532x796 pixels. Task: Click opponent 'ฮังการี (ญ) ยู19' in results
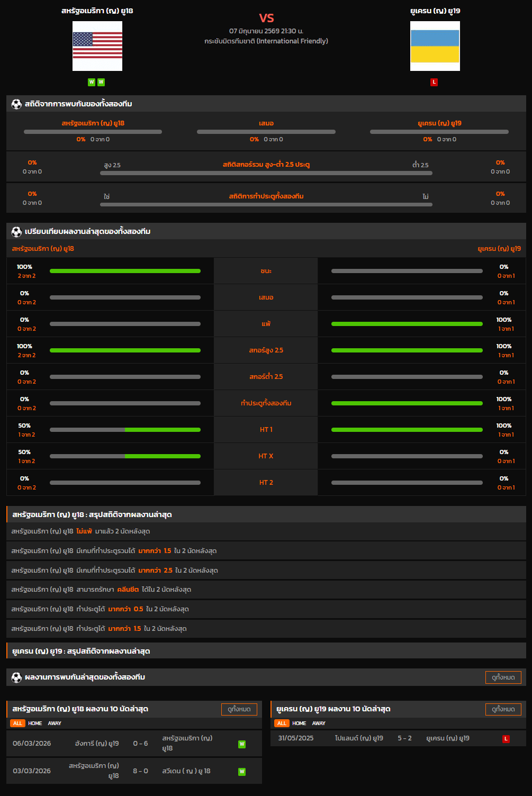[97, 744]
